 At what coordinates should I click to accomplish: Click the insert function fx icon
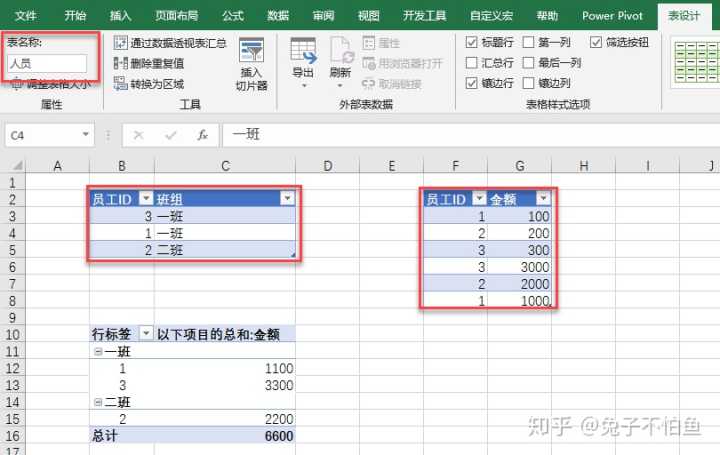tap(202, 135)
